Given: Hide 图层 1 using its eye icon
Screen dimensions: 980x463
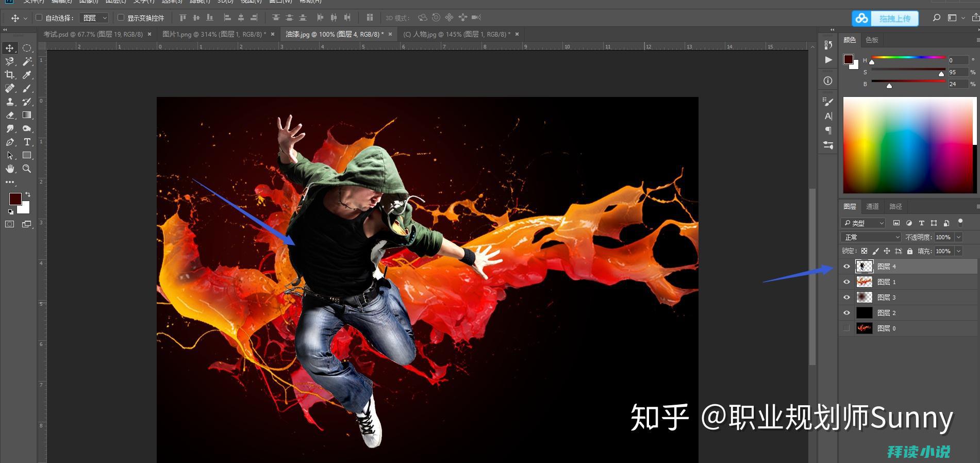Looking at the screenshot, I should coord(846,282).
